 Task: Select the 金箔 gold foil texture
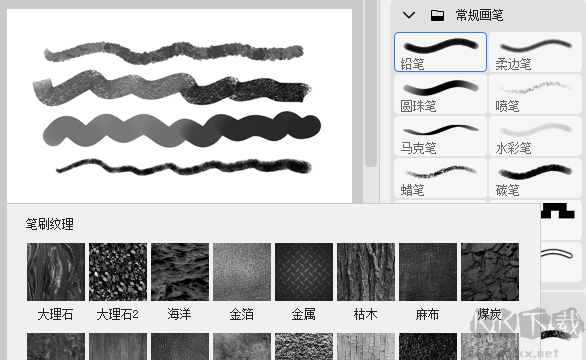click(x=242, y=272)
